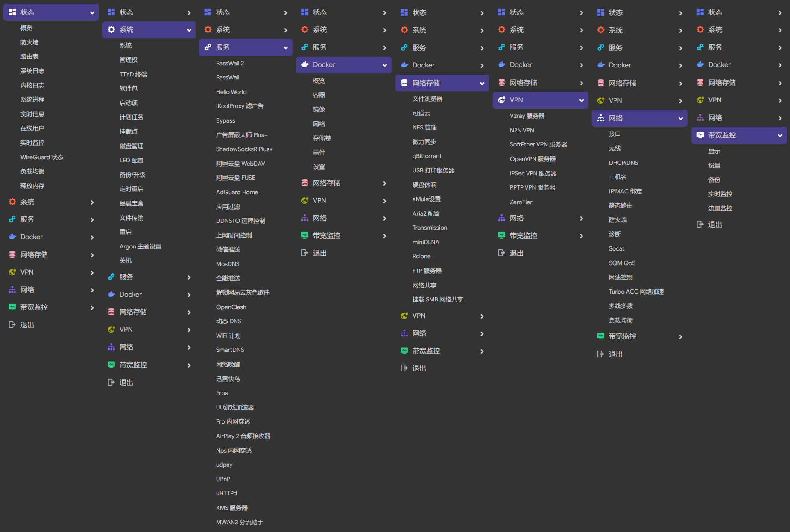Open Turbo ACC 网络加速 settings
The image size is (790, 532).
point(636,292)
